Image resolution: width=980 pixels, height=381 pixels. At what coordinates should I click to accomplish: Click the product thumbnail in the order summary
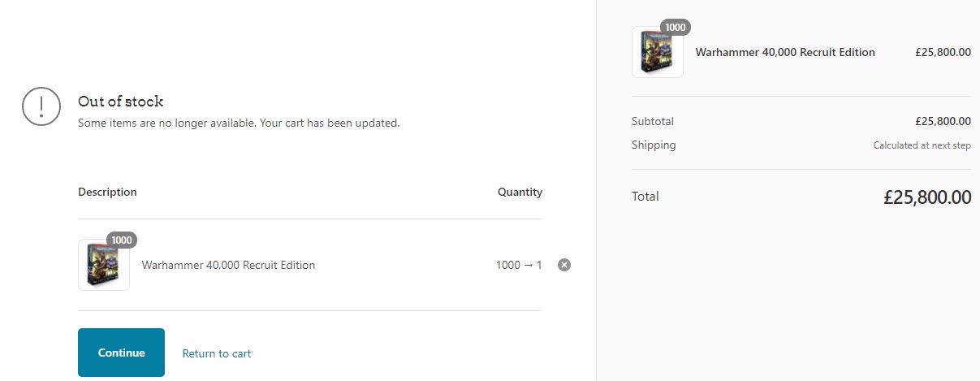coord(657,53)
